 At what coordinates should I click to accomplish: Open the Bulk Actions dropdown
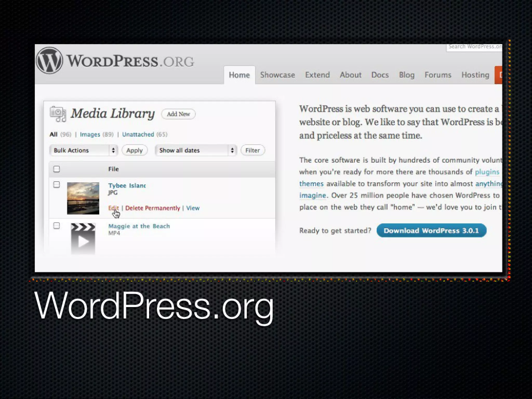coord(84,150)
